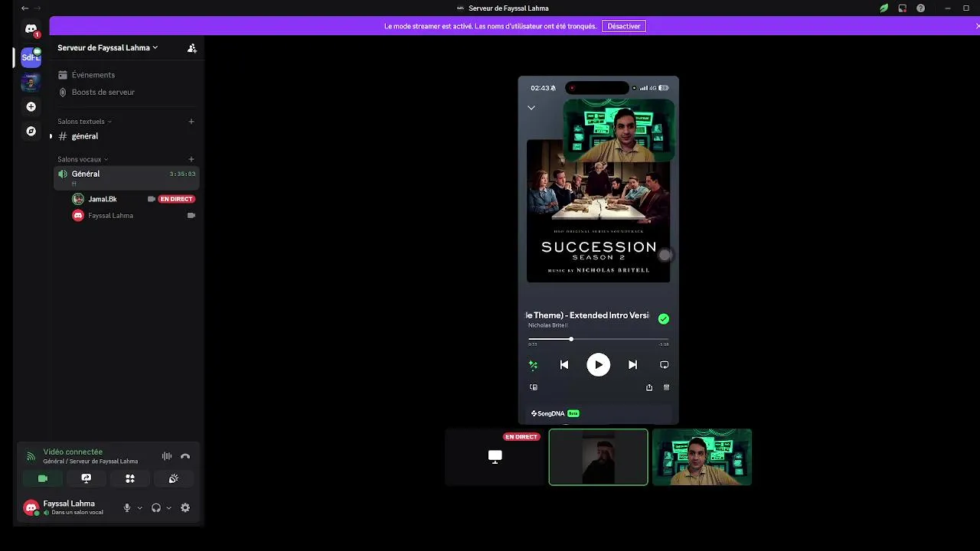The width and height of the screenshot is (980, 551).
Task: Open the général text channel
Action: point(126,136)
